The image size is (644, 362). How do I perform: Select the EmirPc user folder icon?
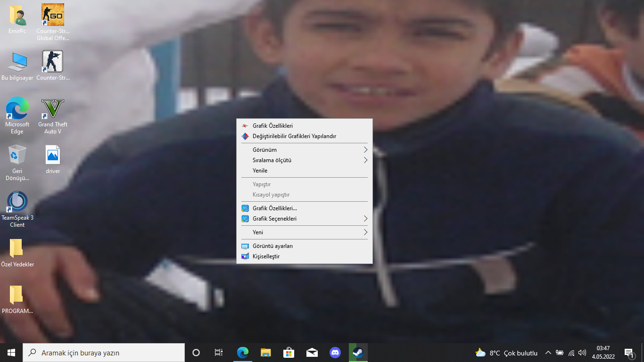click(x=17, y=20)
